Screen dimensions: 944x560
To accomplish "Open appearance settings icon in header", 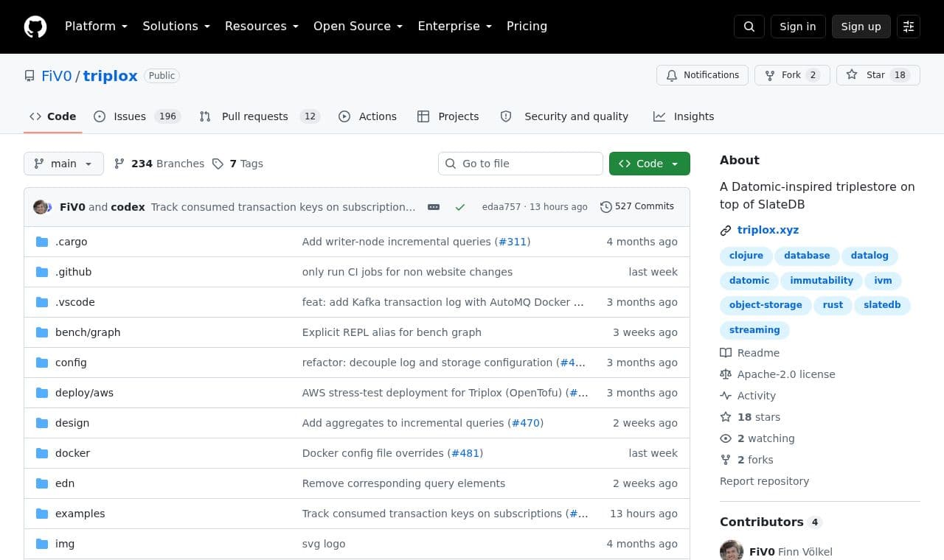I will coord(909,27).
